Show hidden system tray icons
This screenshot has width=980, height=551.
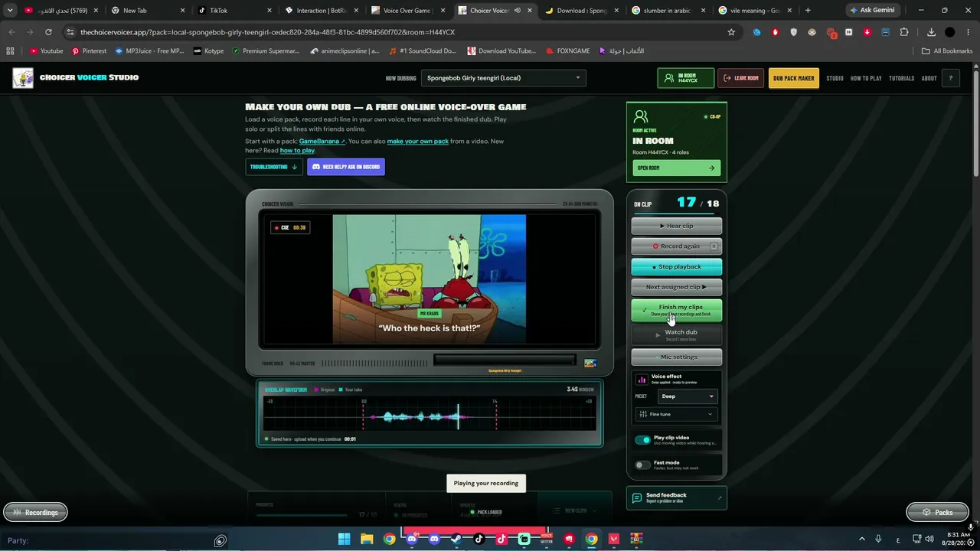[861, 539]
